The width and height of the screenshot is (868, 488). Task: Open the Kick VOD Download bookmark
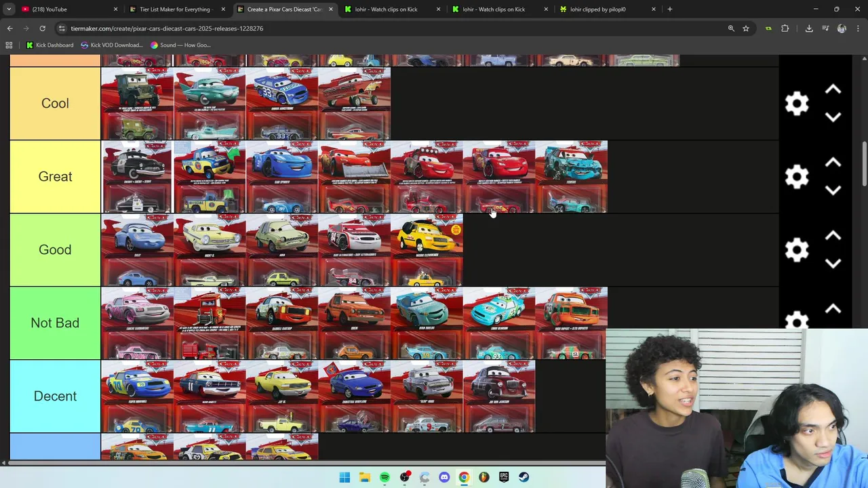coord(112,45)
